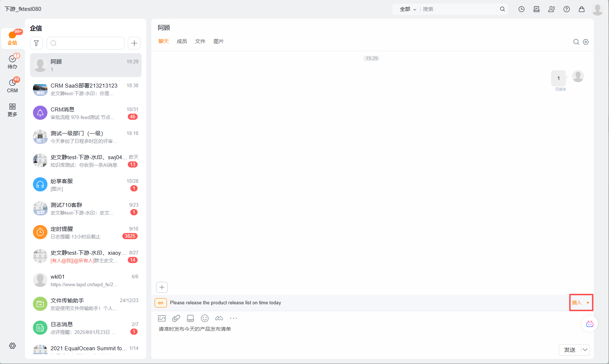This screenshot has height=364, width=609.
Task: Expand the send options arrow beside 发送
Action: click(585, 350)
